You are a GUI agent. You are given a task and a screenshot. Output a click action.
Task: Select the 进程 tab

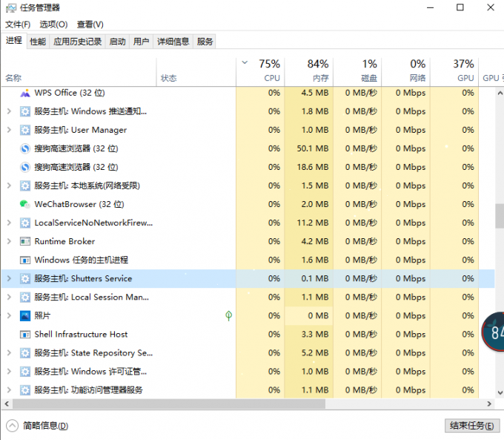14,41
